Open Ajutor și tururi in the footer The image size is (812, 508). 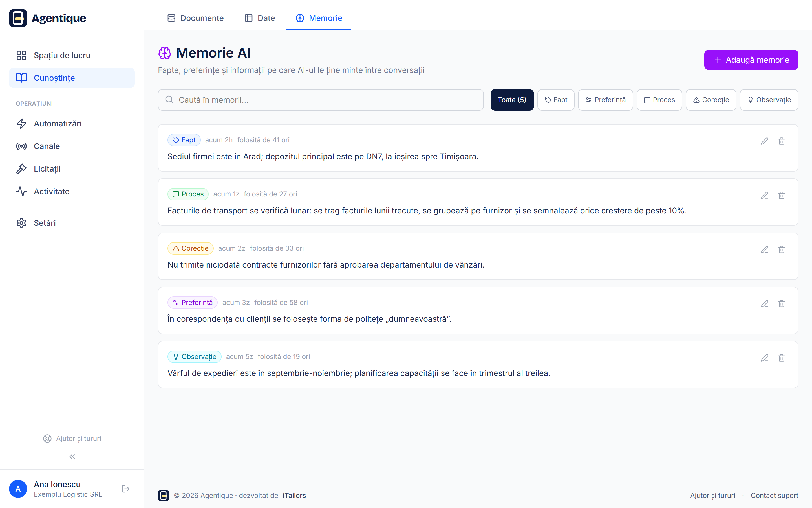pyautogui.click(x=713, y=496)
